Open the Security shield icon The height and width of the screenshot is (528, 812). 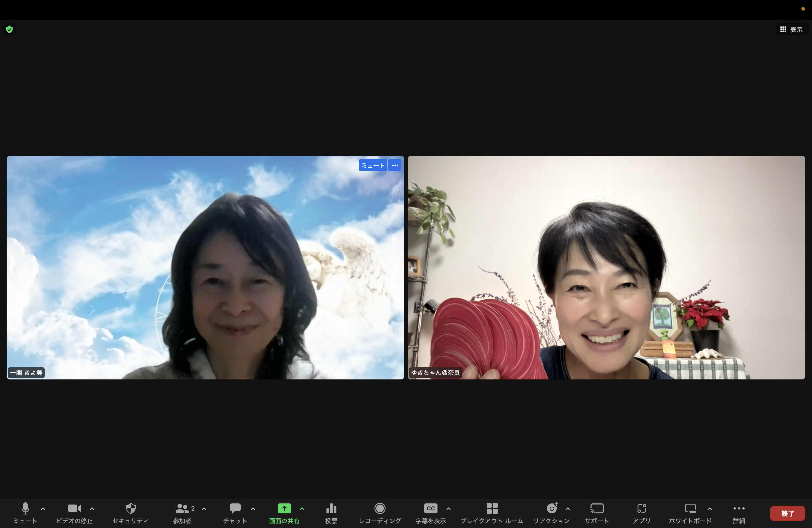pyautogui.click(x=131, y=509)
